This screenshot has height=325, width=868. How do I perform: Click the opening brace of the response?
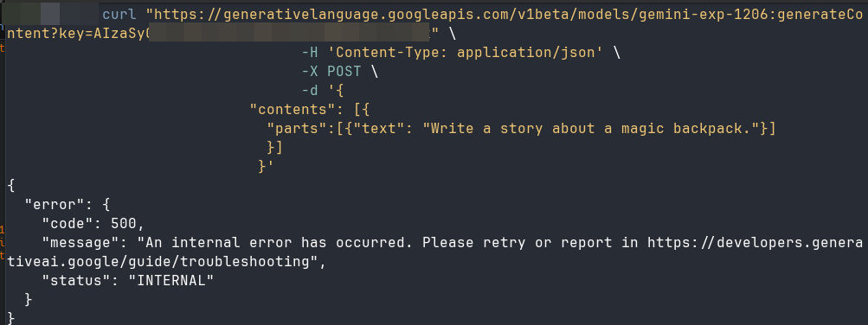(x=11, y=186)
